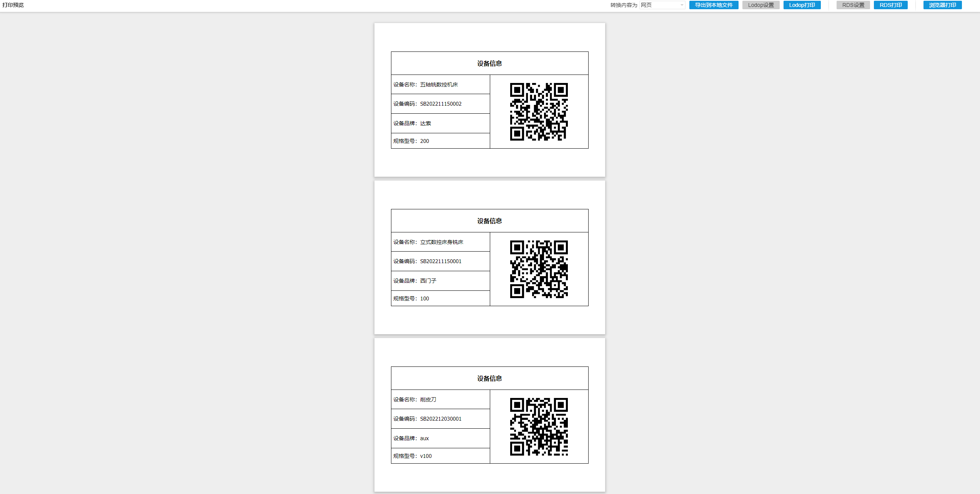Open Lodop设置 settings
This screenshot has width=980, height=494.
(x=760, y=5)
